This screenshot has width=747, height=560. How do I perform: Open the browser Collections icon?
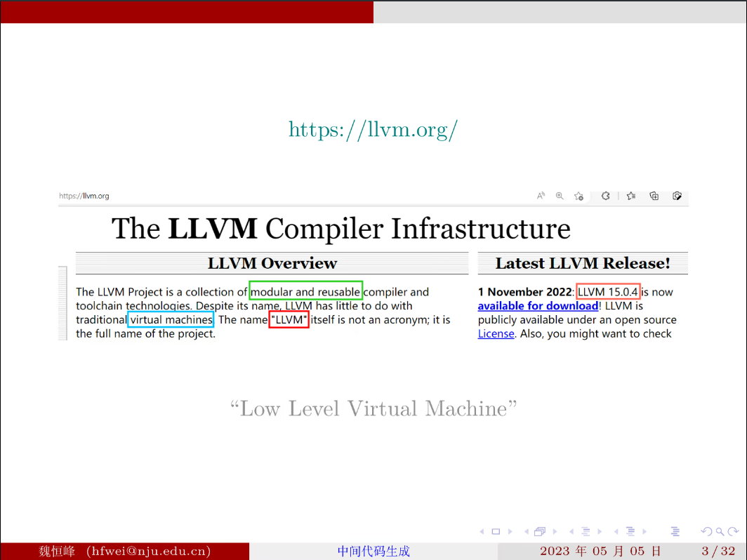(654, 196)
